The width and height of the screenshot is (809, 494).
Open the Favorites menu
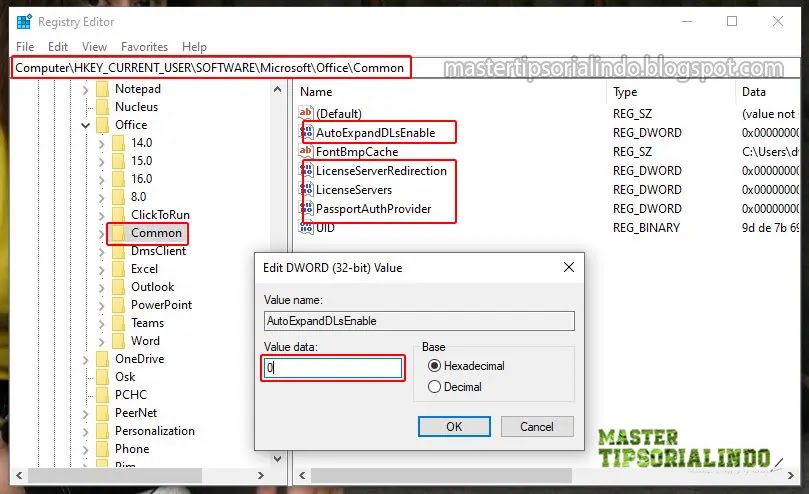[144, 46]
